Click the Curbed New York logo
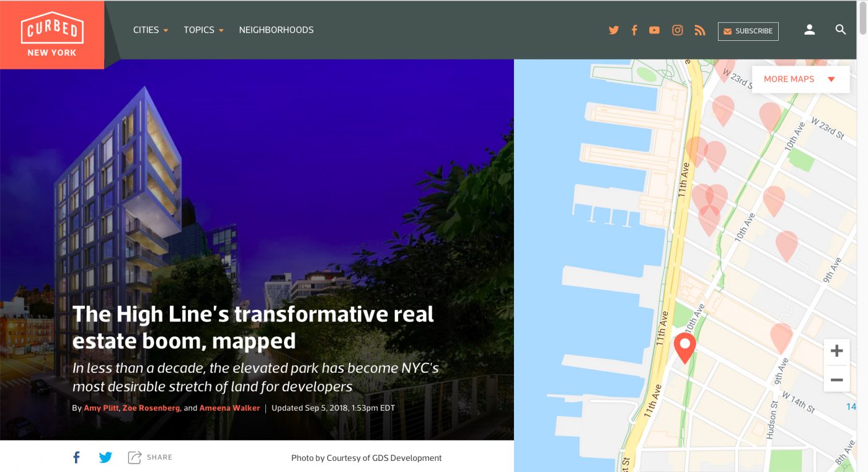Viewport: 868px width, 472px height. 52,34
